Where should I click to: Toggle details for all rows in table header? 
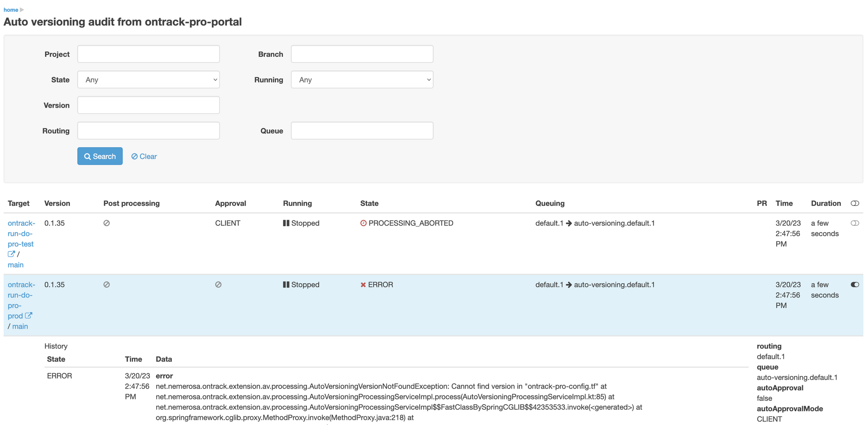(x=855, y=203)
